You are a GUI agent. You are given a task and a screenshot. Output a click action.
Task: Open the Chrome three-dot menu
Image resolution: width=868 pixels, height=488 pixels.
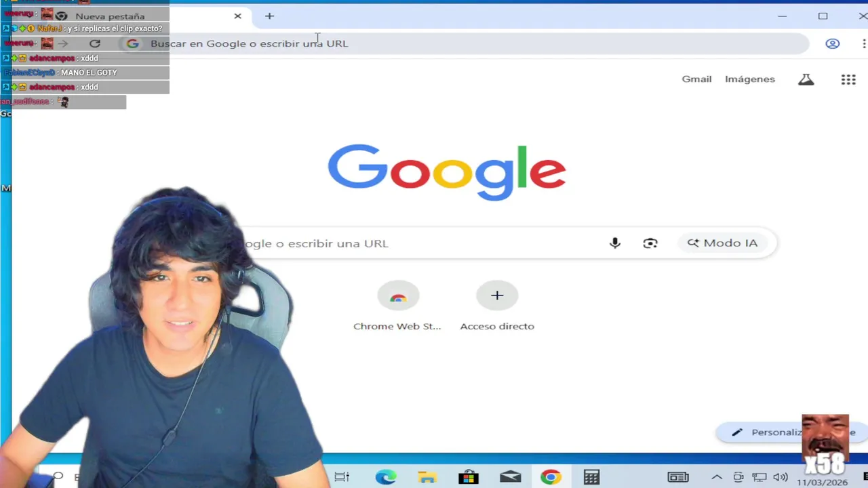point(863,43)
